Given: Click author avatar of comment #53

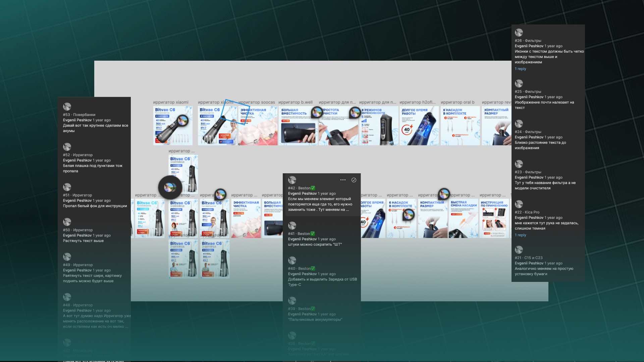Looking at the screenshot, I should tap(67, 107).
